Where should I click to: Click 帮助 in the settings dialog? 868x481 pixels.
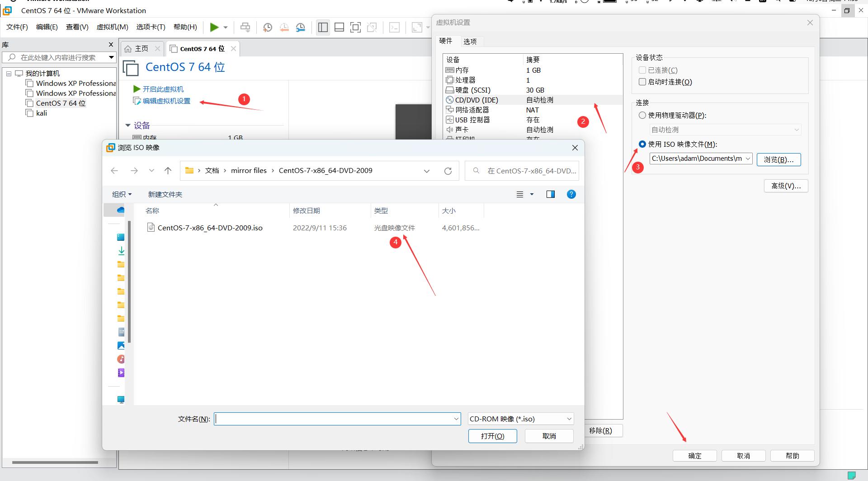point(793,456)
